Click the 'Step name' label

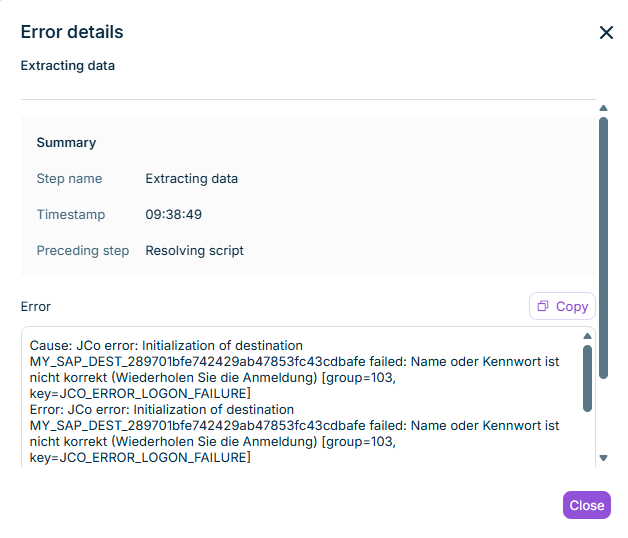coord(69,179)
